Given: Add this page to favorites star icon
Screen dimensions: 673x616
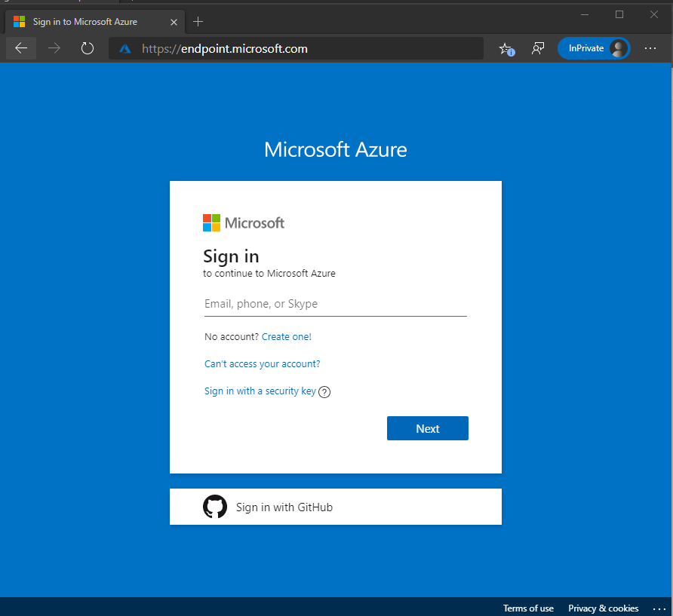Looking at the screenshot, I should coord(506,49).
